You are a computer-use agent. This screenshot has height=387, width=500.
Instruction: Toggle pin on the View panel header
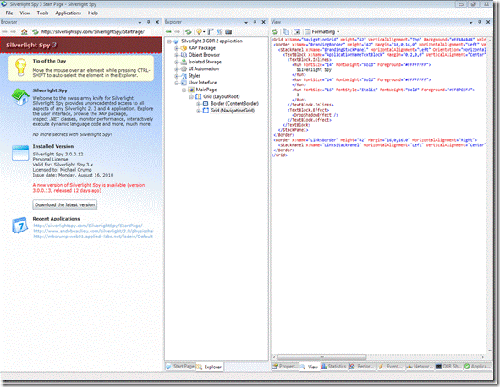tap(479, 22)
